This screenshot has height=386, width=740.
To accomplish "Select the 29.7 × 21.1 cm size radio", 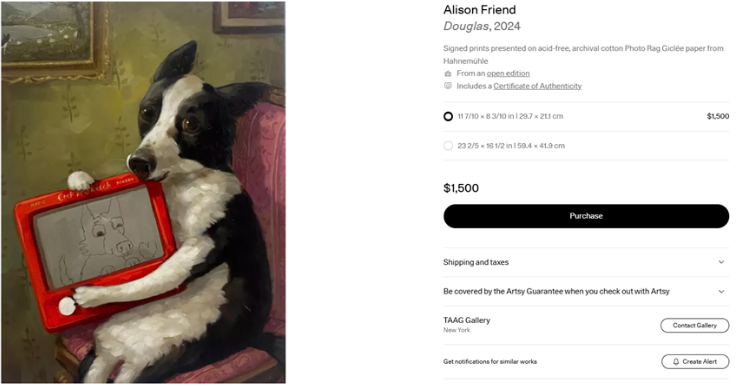I will point(448,116).
